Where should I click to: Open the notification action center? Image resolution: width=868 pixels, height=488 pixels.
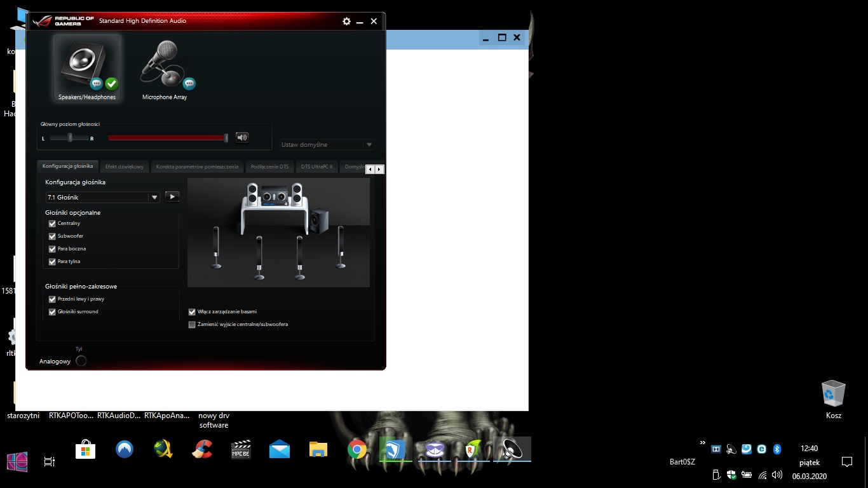[x=846, y=462]
